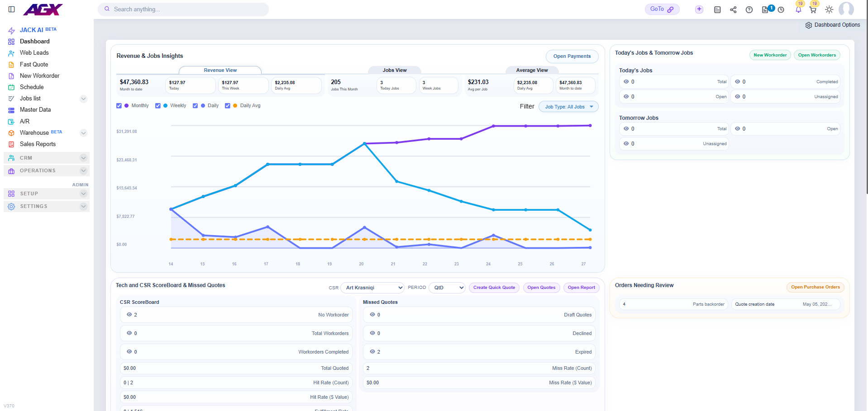Uncheck the Weekly chart series checkbox
Screen dimensions: 868x411
[158, 106]
